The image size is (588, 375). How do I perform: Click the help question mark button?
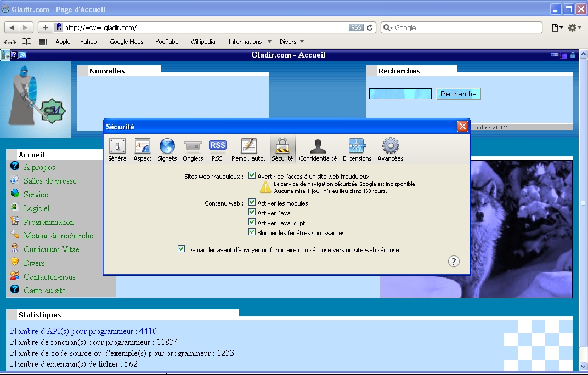tap(454, 262)
